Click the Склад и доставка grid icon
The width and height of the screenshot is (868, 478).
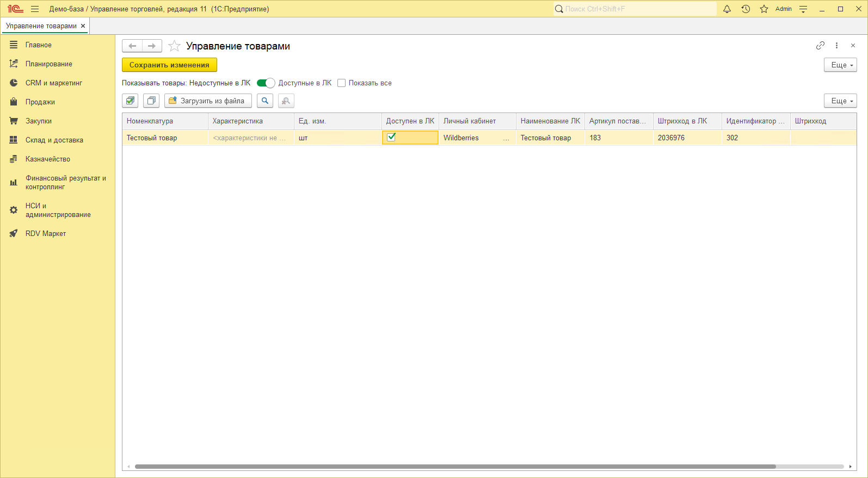click(14, 140)
